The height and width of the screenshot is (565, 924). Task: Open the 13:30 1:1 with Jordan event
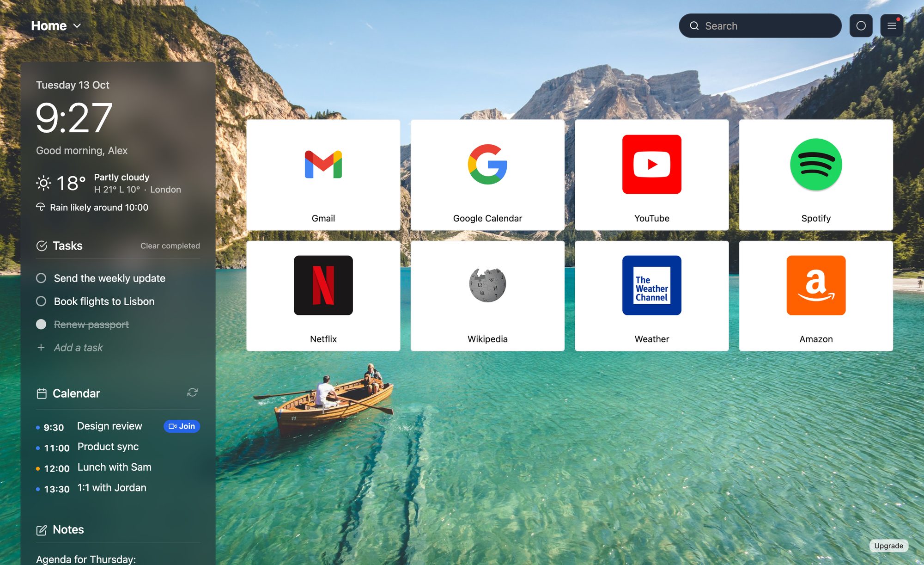[x=118, y=488]
